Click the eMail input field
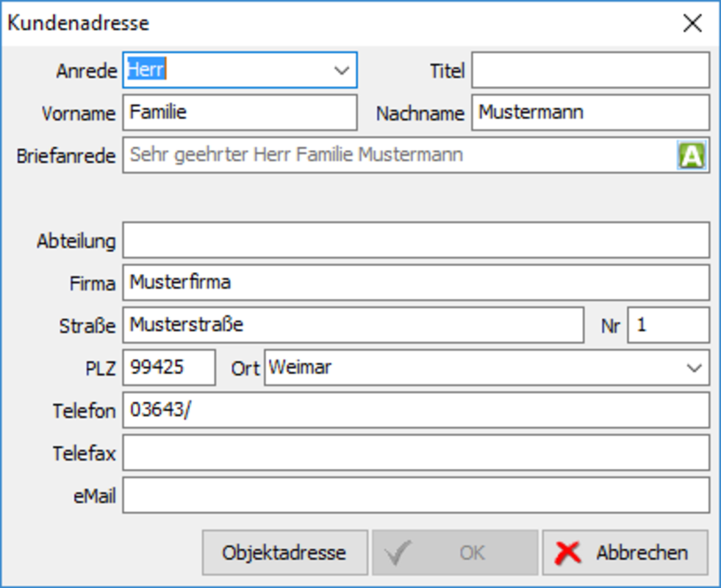The height and width of the screenshot is (588, 721). pyautogui.click(x=415, y=495)
